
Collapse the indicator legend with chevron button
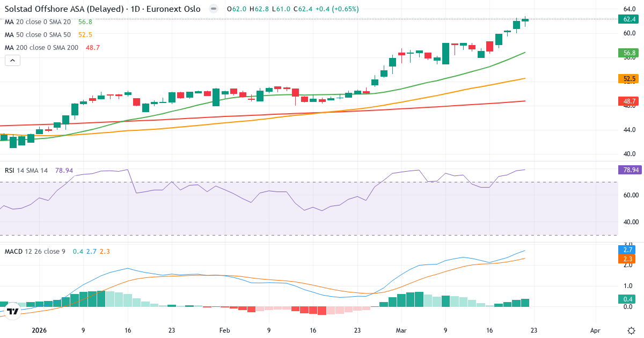[12, 61]
